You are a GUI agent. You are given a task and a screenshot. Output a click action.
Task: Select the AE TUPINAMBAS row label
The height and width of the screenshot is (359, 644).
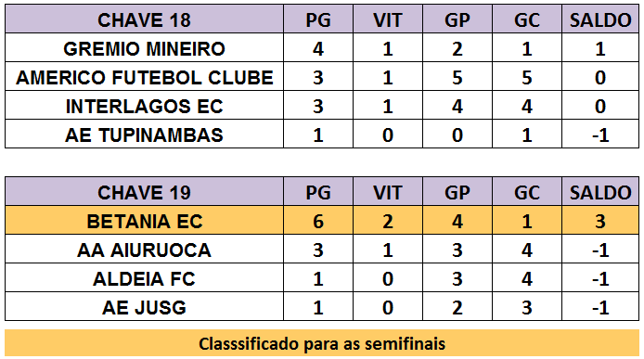pyautogui.click(x=144, y=134)
